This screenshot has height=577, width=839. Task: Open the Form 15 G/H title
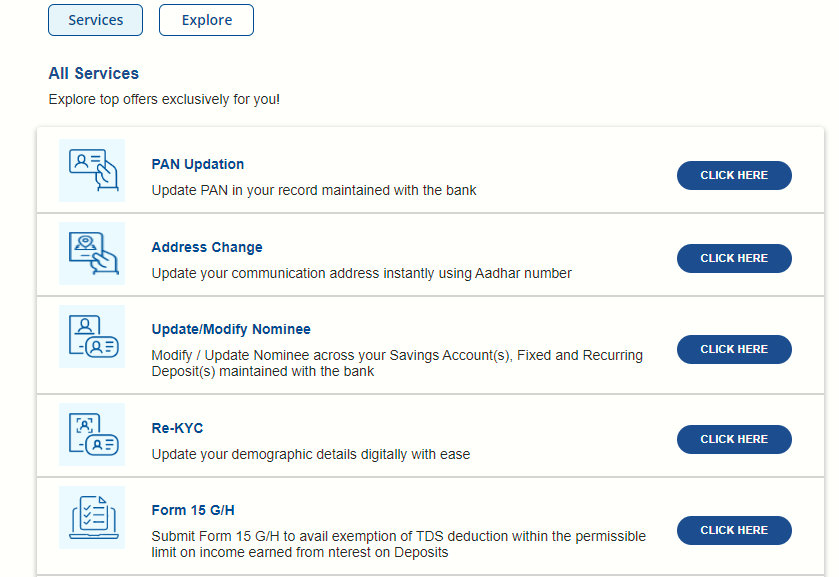(x=193, y=510)
